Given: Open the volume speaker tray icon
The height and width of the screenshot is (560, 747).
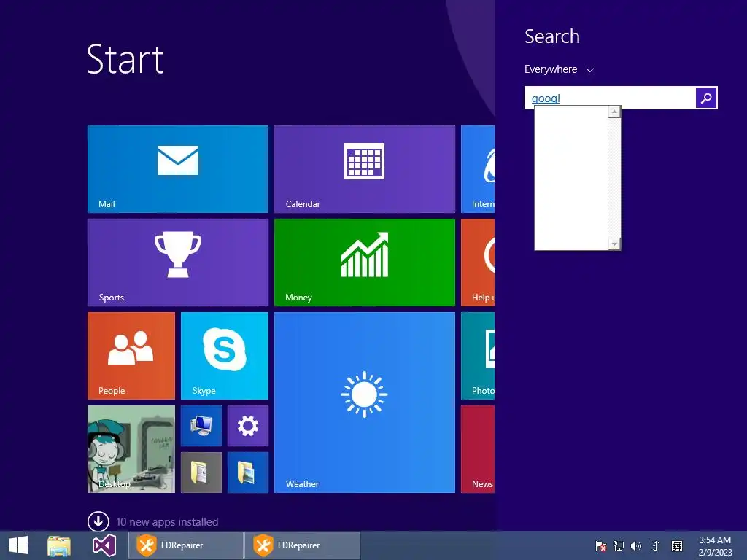Looking at the screenshot, I should pos(636,545).
